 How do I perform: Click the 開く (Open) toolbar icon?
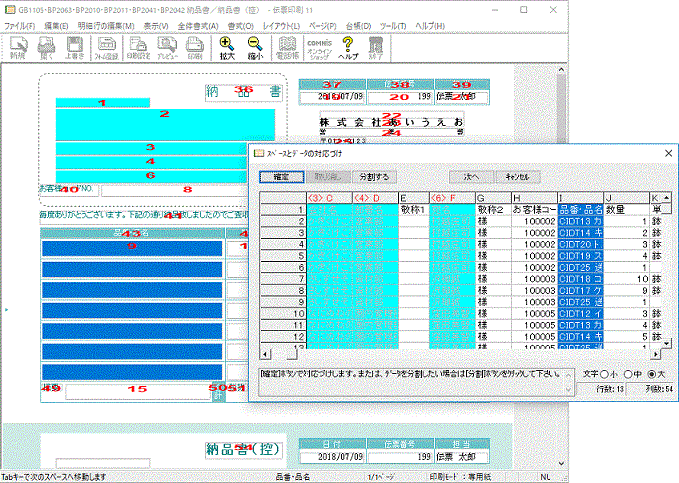46,48
